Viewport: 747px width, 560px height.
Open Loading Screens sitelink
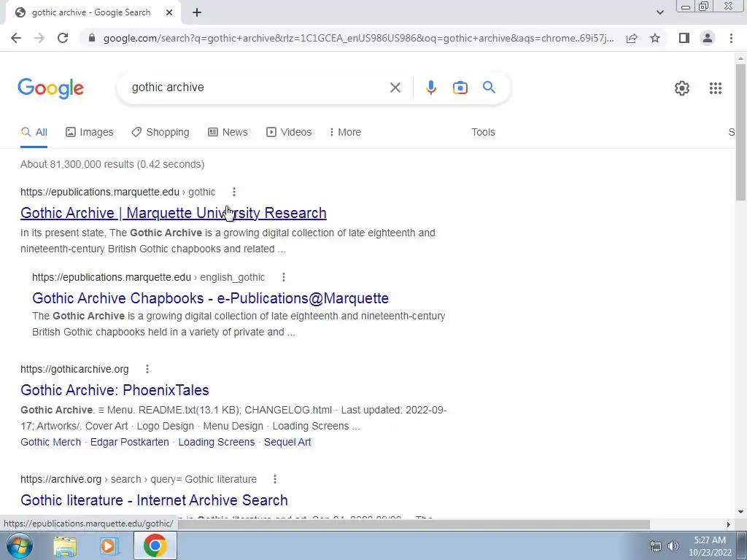(x=216, y=442)
